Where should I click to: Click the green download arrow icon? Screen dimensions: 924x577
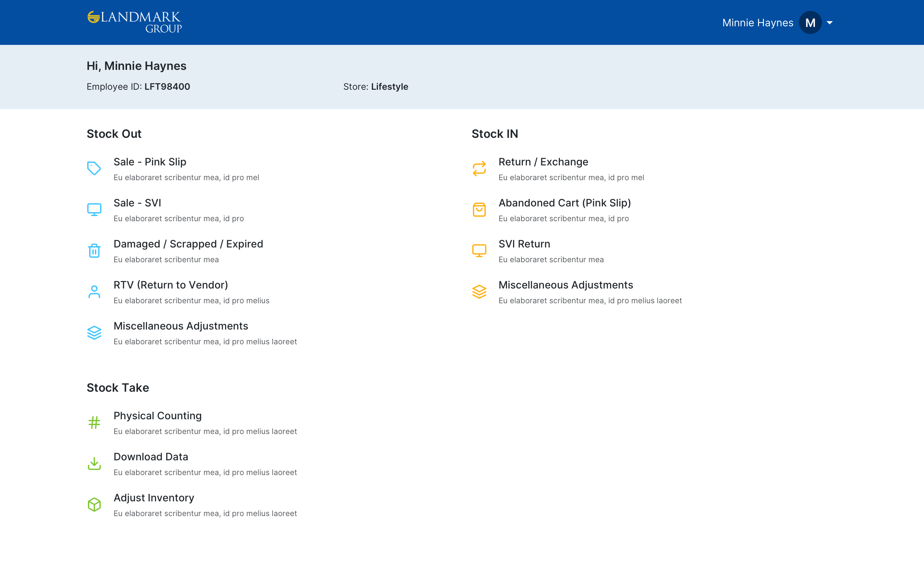coord(94,463)
